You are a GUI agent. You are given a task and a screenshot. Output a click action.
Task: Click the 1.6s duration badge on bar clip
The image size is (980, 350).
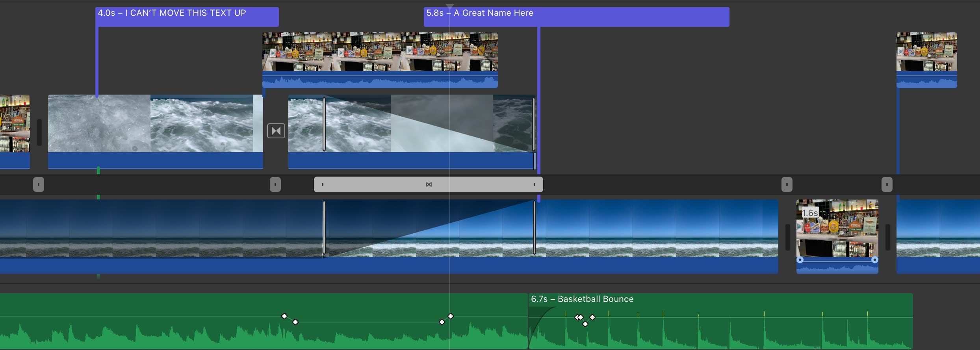pos(810,213)
